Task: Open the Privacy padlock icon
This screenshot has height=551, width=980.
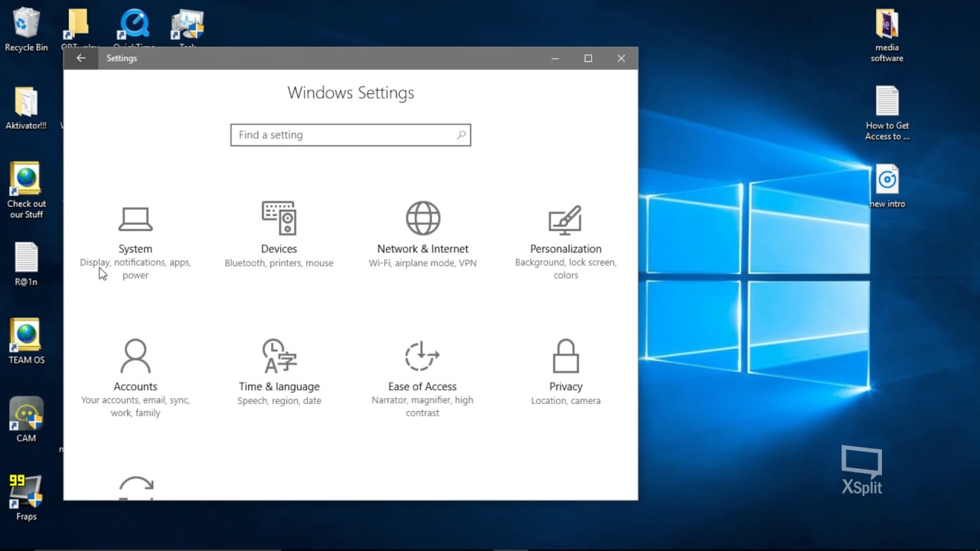Action: click(x=566, y=356)
